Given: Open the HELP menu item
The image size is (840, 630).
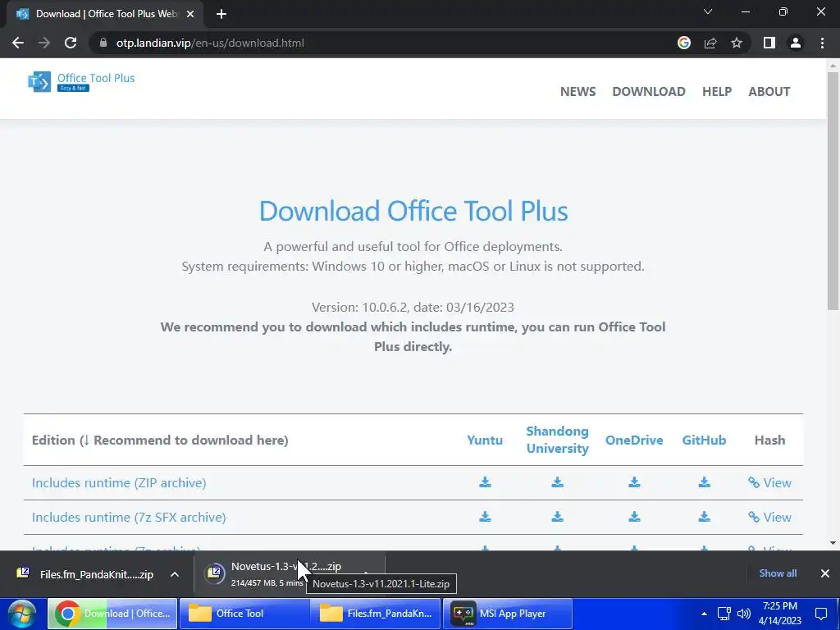Looking at the screenshot, I should click(717, 92).
